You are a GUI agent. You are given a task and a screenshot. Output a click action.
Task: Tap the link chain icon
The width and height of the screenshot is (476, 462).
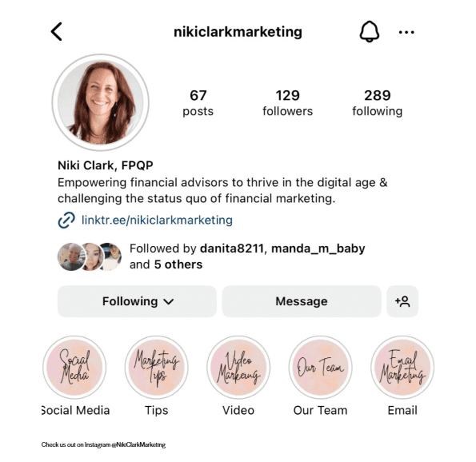(66, 220)
